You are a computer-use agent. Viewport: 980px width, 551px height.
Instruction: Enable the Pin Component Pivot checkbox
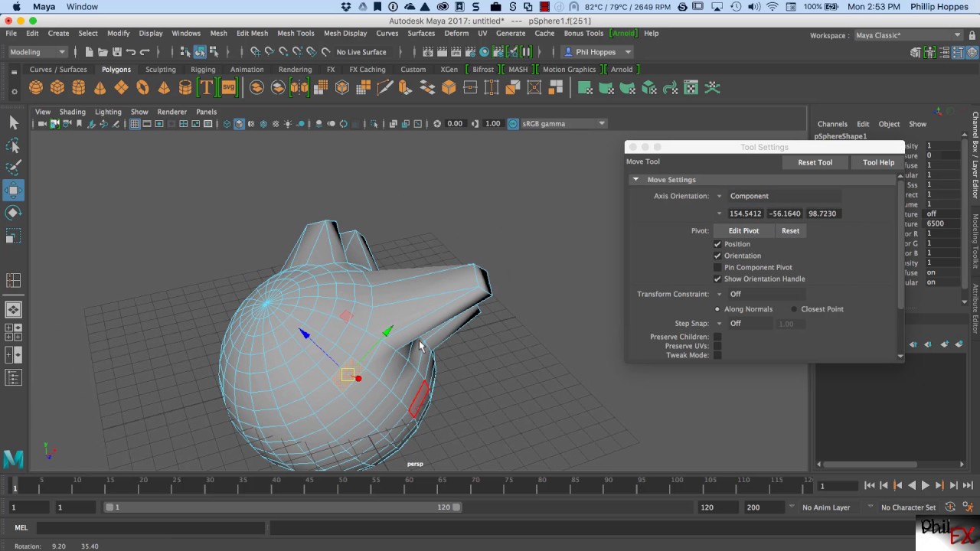(x=717, y=267)
